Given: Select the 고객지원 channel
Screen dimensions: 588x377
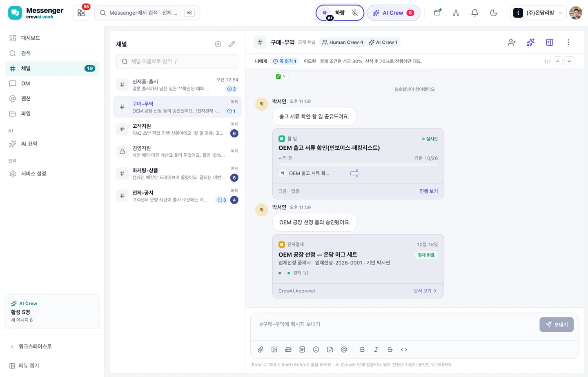Looking at the screenshot, I should coord(177,129).
